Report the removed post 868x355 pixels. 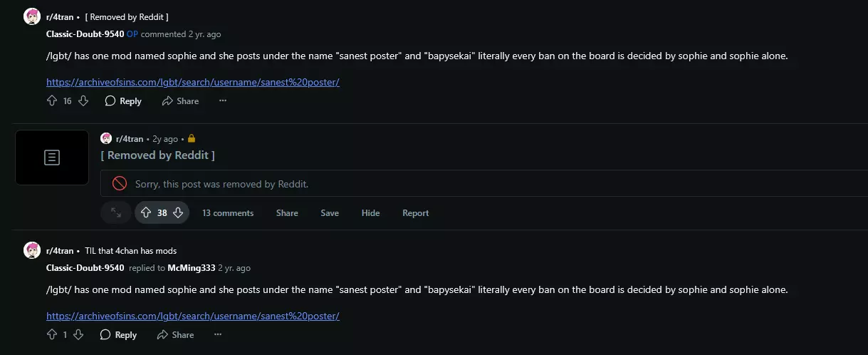[x=416, y=213]
